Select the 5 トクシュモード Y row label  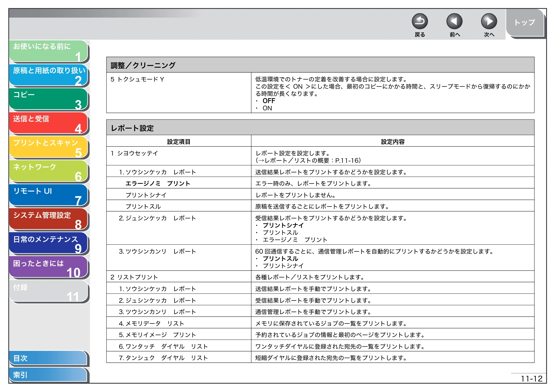137,79
